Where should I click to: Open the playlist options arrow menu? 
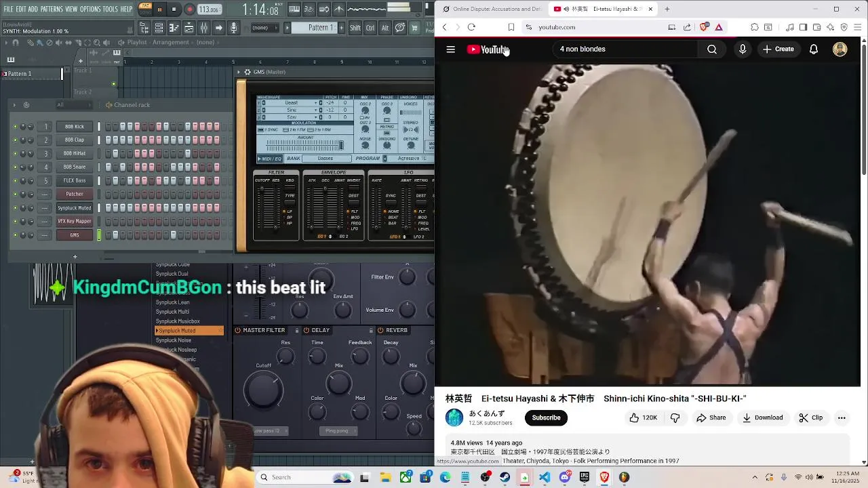click(6, 43)
